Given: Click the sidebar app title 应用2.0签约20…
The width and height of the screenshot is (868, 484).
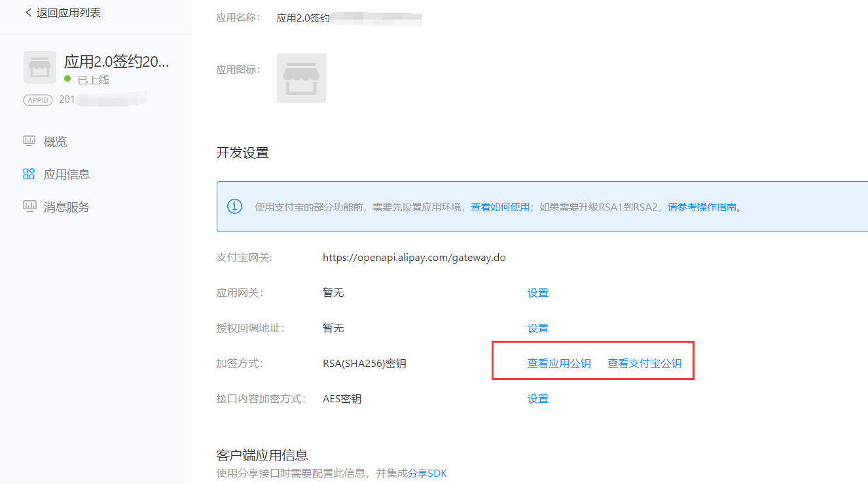Looking at the screenshot, I should pyautogui.click(x=117, y=62).
